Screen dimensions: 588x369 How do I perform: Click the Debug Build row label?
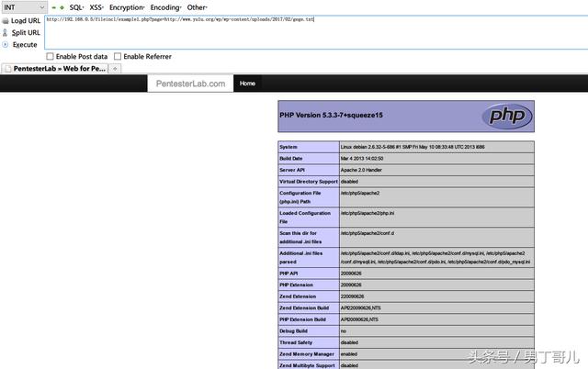coord(293,331)
